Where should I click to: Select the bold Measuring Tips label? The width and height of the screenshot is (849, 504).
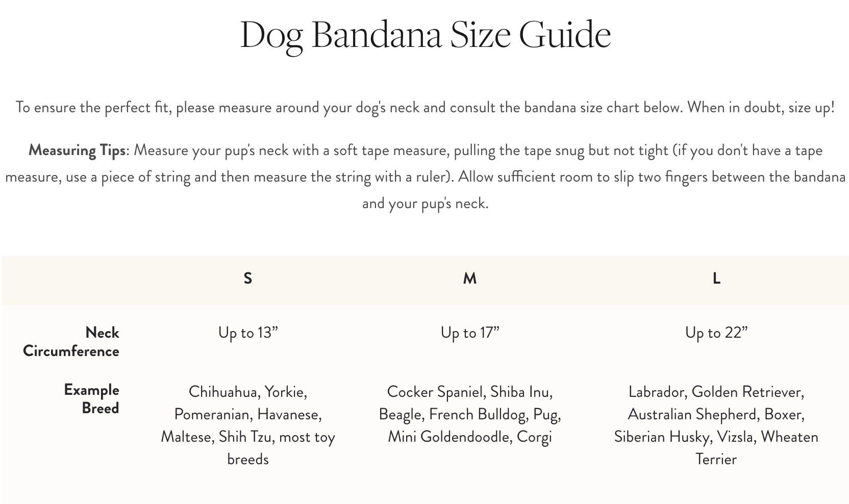click(77, 150)
